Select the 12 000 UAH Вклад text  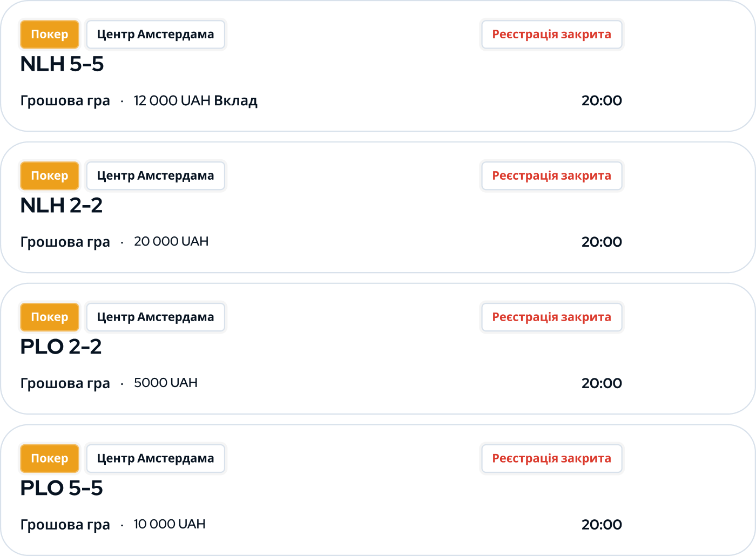tap(195, 101)
